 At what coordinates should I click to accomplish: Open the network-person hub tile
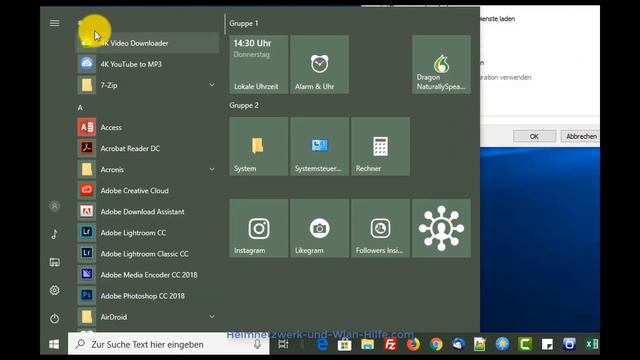441,228
